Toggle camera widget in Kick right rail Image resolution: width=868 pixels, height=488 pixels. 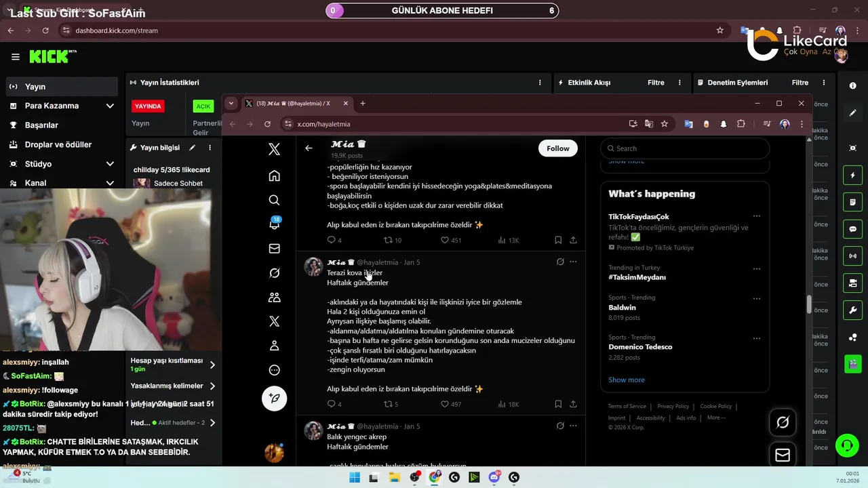[x=853, y=283]
